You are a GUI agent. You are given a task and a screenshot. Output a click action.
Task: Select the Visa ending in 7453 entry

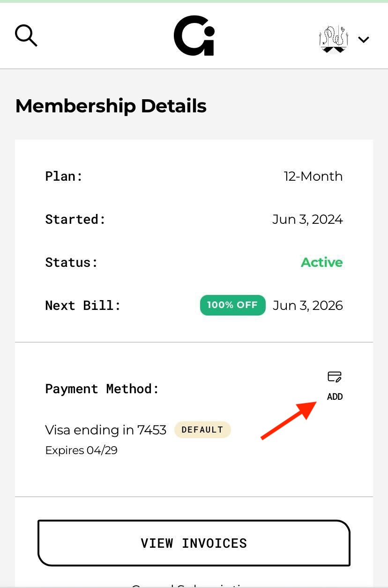click(105, 430)
